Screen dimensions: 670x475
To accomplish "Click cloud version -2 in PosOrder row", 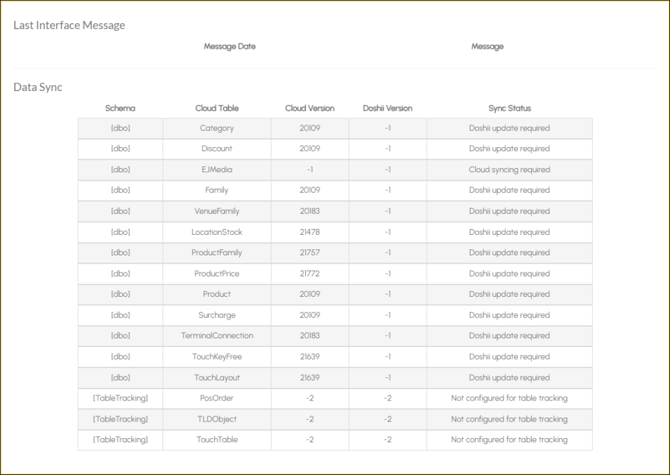I will (310, 398).
